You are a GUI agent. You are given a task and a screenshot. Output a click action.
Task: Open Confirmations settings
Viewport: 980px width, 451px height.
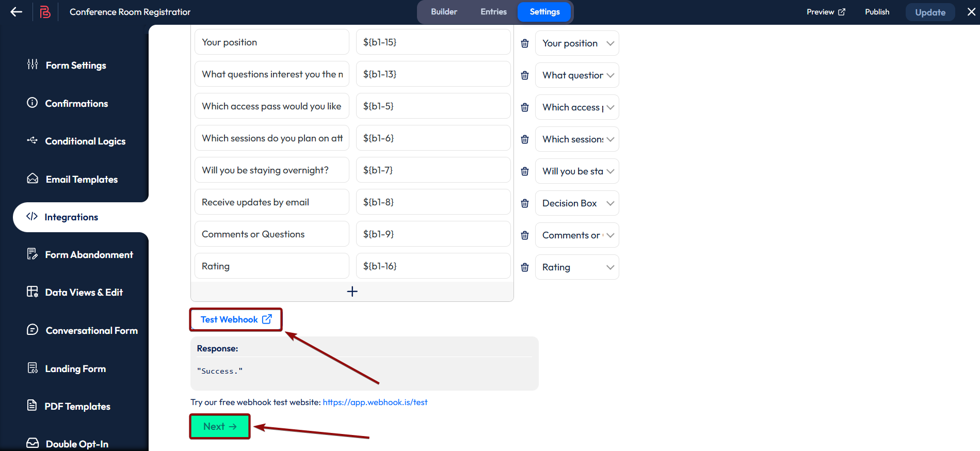pos(76,104)
